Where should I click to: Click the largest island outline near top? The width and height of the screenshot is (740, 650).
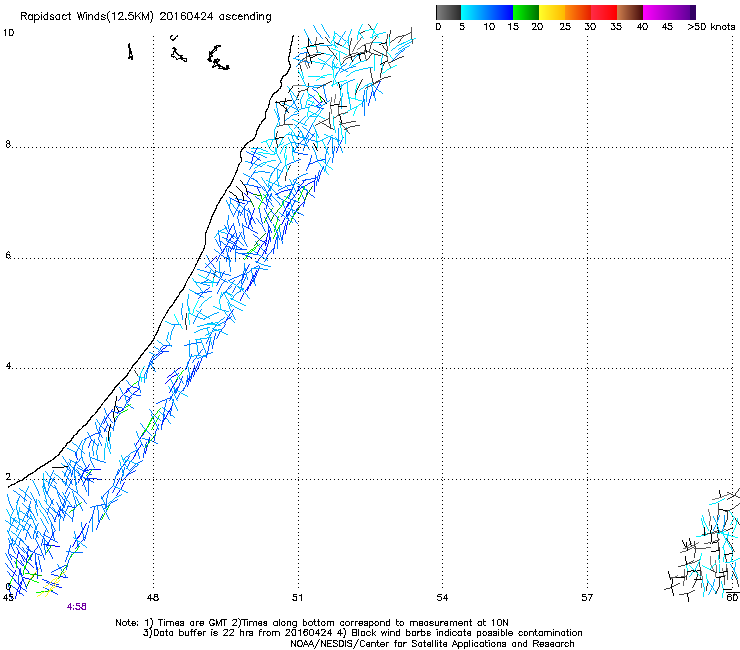point(218,58)
